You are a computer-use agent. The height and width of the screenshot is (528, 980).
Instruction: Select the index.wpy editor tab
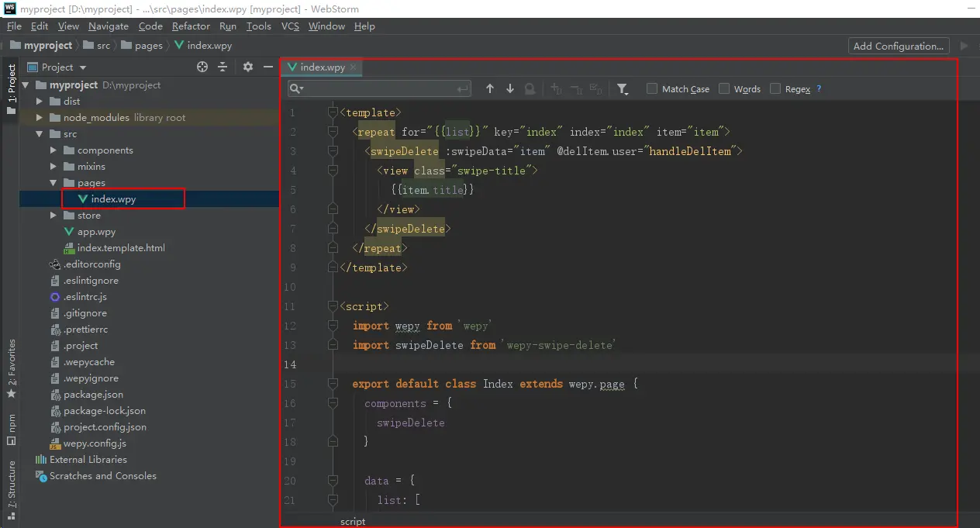[323, 67]
